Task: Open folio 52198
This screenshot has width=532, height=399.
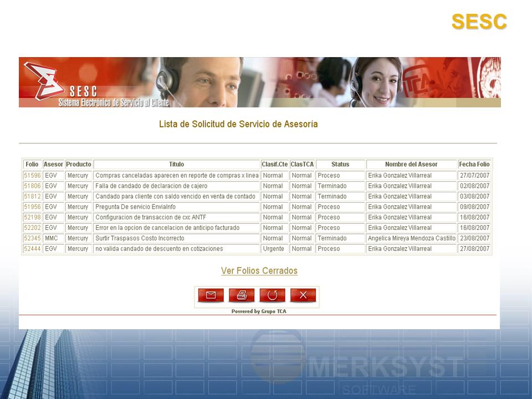Action: [32, 217]
